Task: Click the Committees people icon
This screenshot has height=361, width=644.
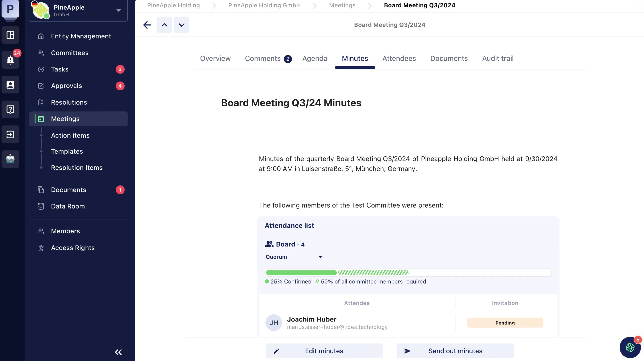Action: 41,53
